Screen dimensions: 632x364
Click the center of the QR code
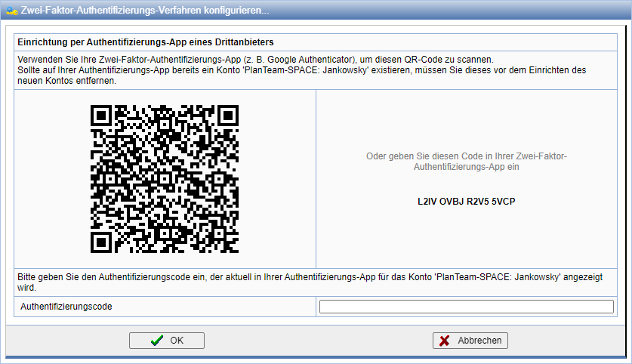point(165,178)
